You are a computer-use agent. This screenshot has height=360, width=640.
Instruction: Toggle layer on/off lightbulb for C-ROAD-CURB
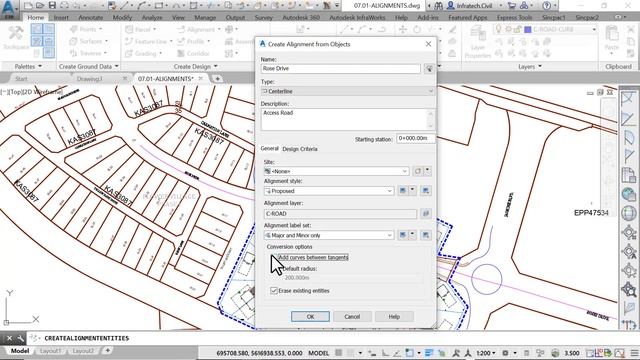click(498, 29)
